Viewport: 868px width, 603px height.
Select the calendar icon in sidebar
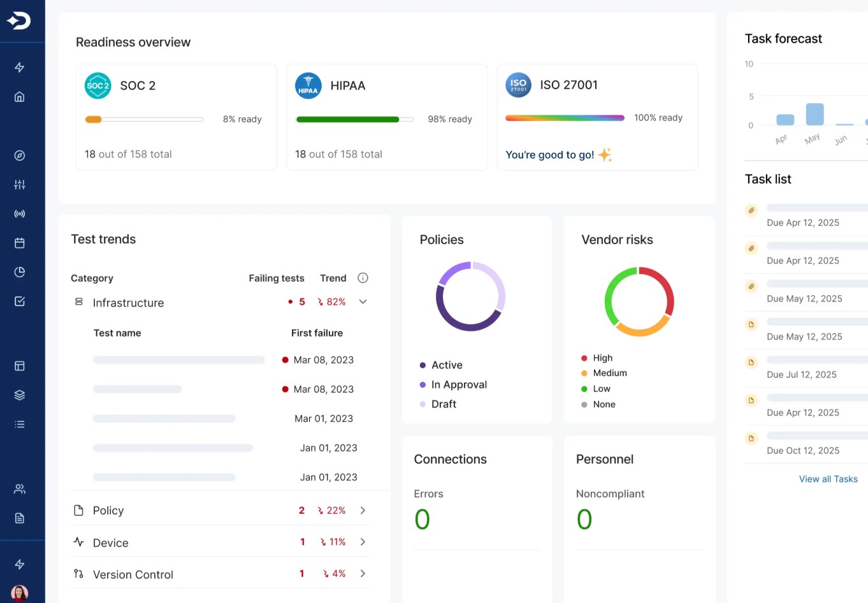(x=19, y=243)
